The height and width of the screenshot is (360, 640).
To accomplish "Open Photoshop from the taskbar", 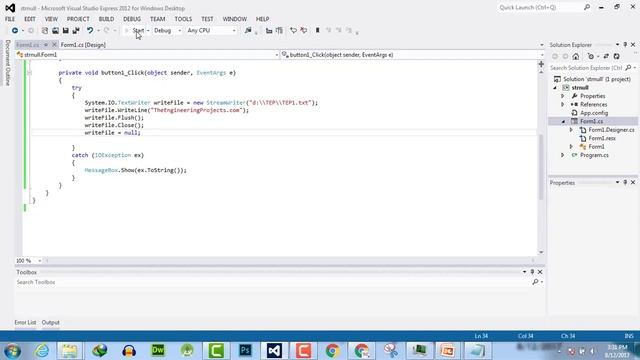I will tap(245, 351).
